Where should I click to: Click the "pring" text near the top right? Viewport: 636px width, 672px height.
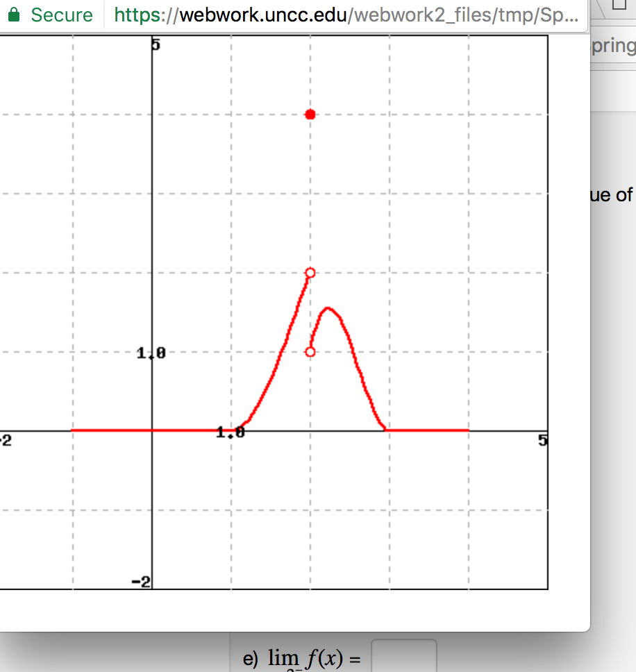click(x=614, y=45)
